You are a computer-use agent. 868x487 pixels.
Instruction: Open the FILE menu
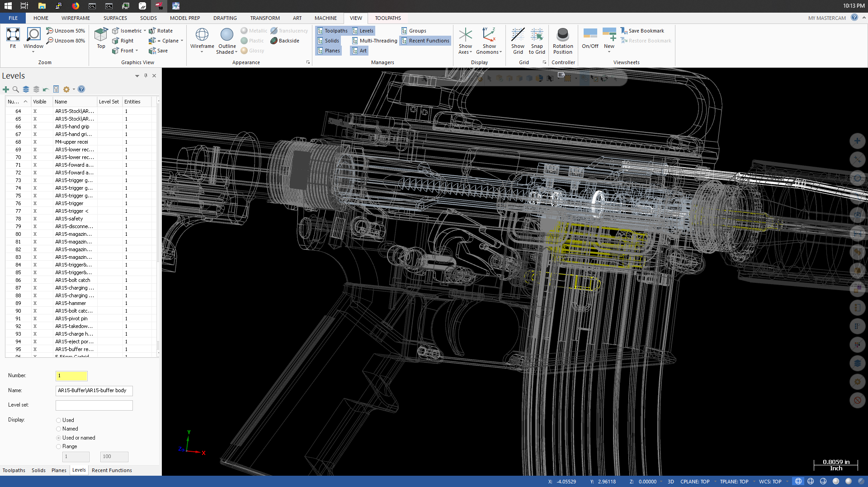13,18
